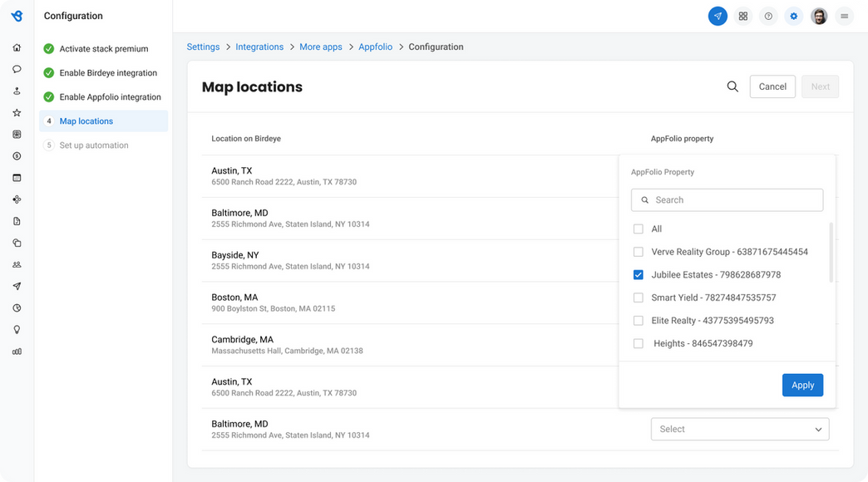Viewport: 868px width, 482px height.
Task: Click Integrations in the breadcrumb
Action: pyautogui.click(x=259, y=47)
